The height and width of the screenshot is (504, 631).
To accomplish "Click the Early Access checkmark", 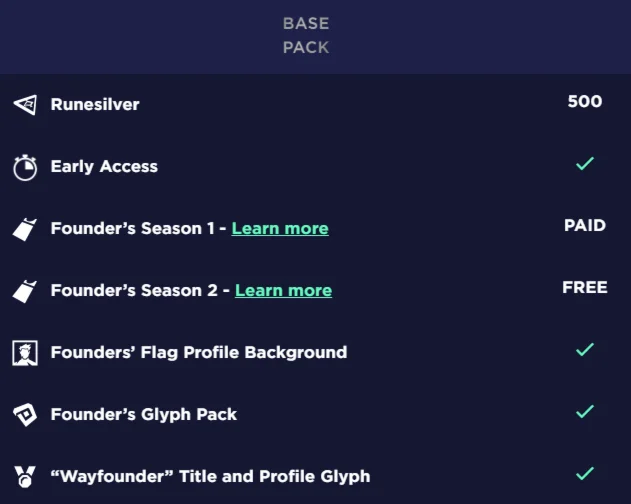I will (x=585, y=163).
